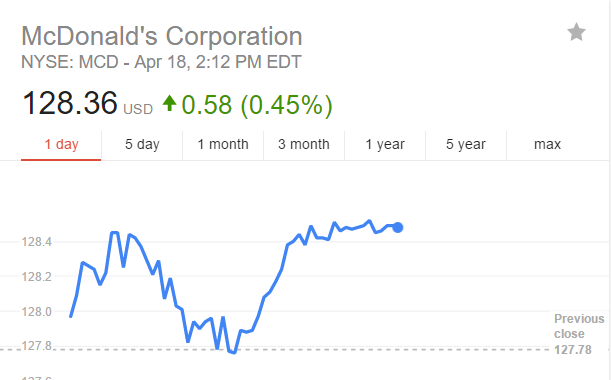The width and height of the screenshot is (611, 380).
Task: Click the gray star favorite icon
Action: click(x=576, y=32)
